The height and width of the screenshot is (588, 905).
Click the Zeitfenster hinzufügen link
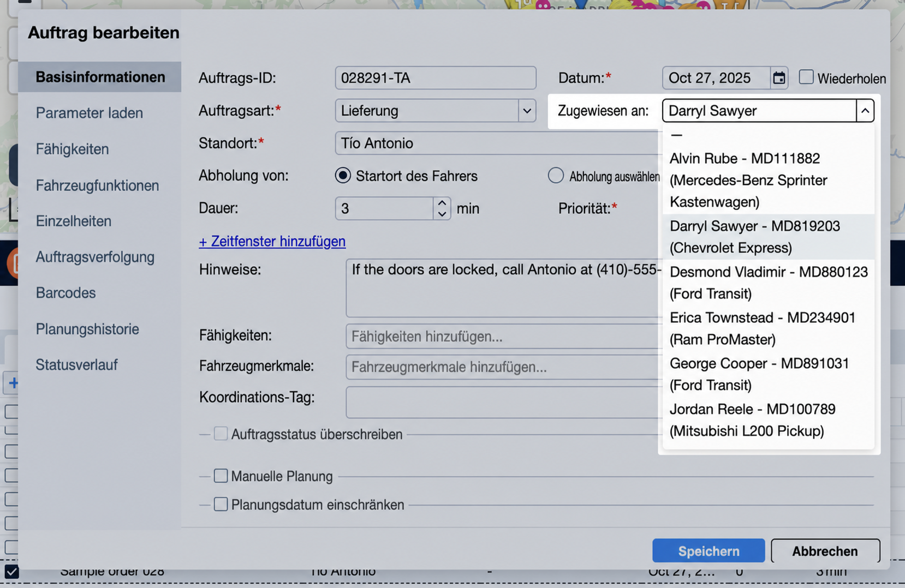point(272,241)
